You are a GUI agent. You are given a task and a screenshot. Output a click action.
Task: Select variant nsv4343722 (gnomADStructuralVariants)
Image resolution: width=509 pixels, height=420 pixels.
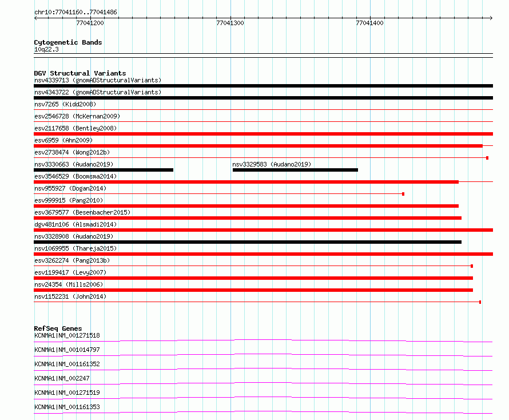98,92
